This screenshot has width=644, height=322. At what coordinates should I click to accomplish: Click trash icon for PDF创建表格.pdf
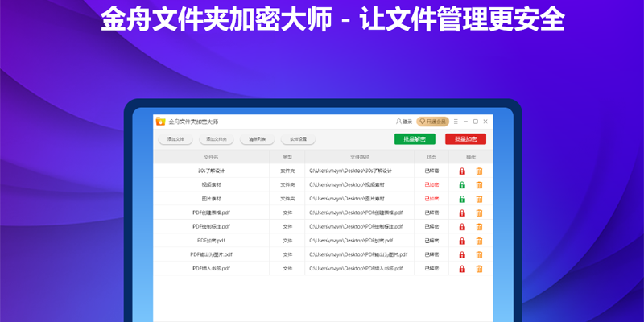(x=479, y=213)
